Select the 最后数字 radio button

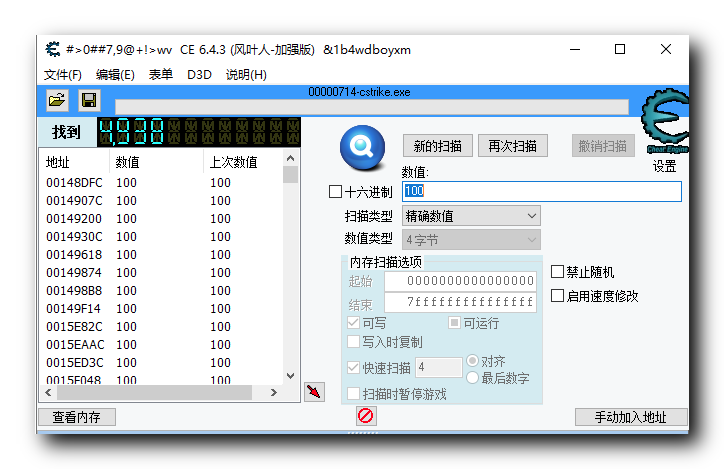tap(472, 378)
